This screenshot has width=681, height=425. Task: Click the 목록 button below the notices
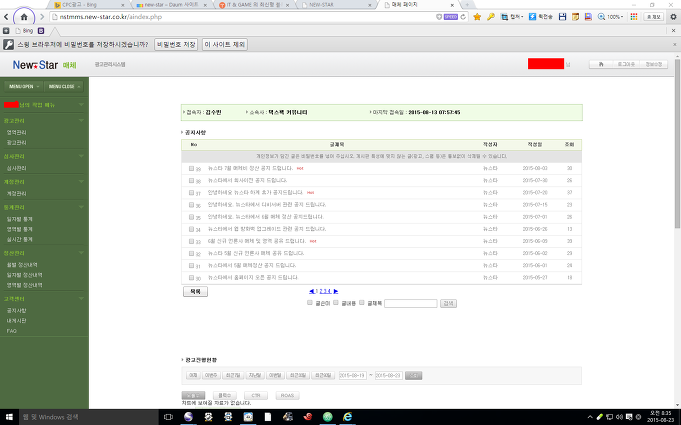195,292
